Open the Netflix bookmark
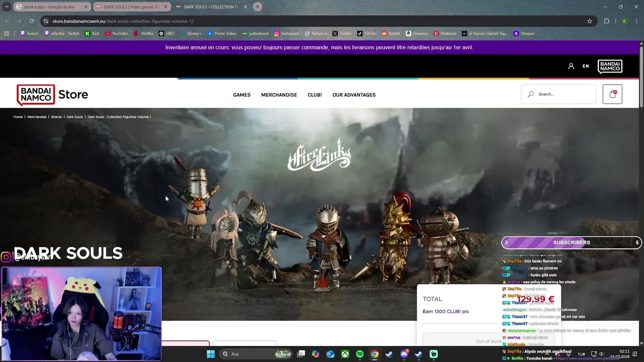The image size is (644, 362). click(x=144, y=34)
